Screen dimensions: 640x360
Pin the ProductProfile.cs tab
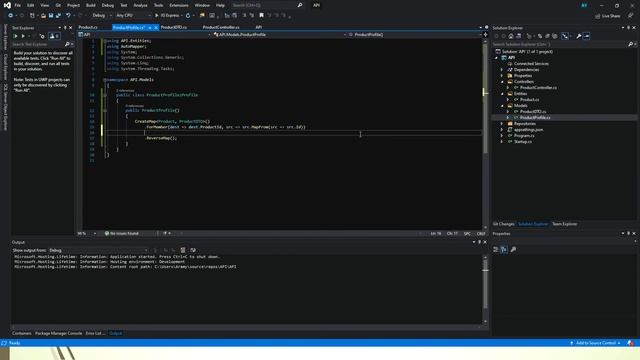pyautogui.click(x=150, y=27)
